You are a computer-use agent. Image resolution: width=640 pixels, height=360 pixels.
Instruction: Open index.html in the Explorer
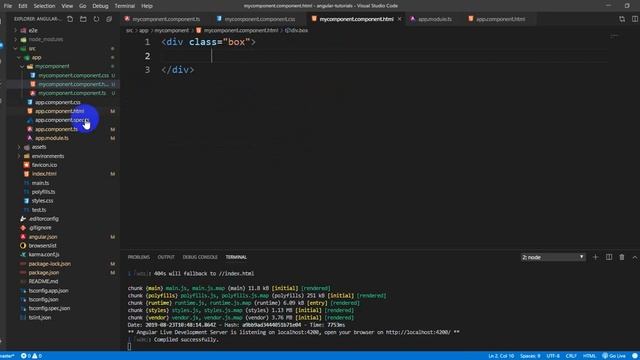coord(44,174)
